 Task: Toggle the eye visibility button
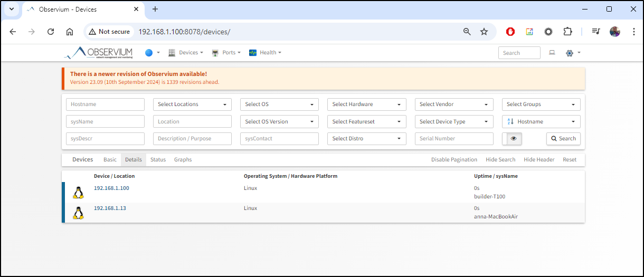[x=514, y=138]
